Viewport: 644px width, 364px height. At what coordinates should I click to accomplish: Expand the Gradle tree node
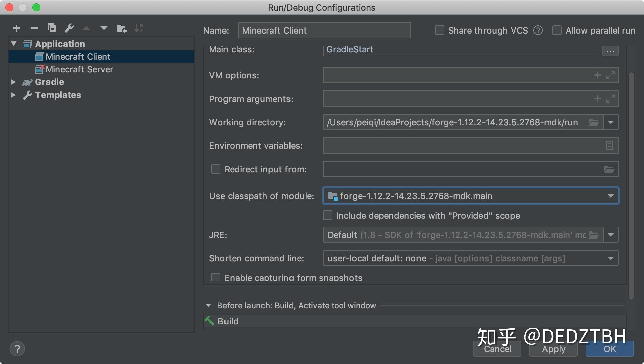pyautogui.click(x=13, y=82)
